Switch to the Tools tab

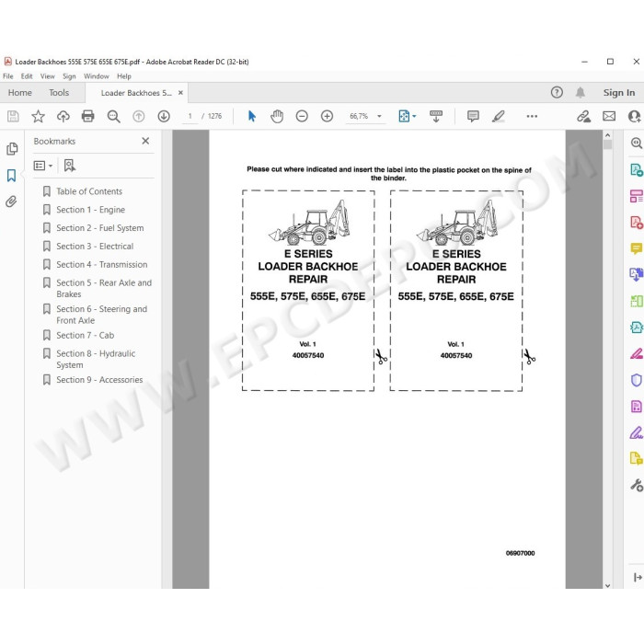[x=59, y=92]
